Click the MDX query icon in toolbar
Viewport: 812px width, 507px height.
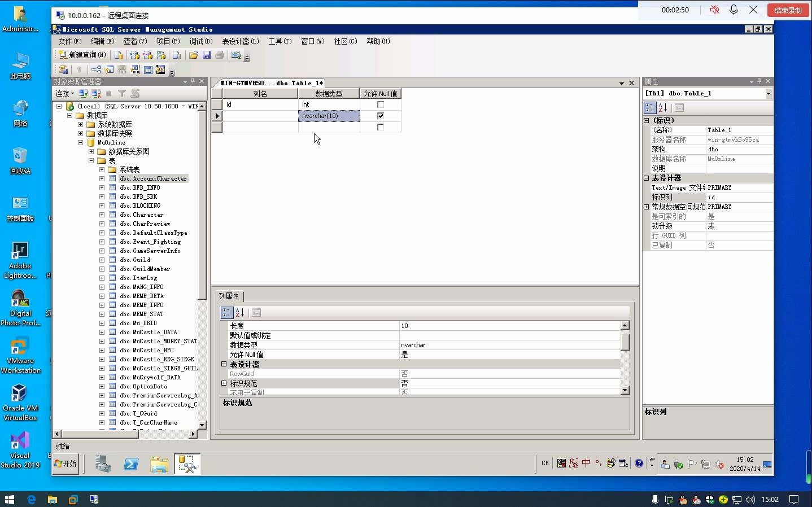tap(134, 55)
